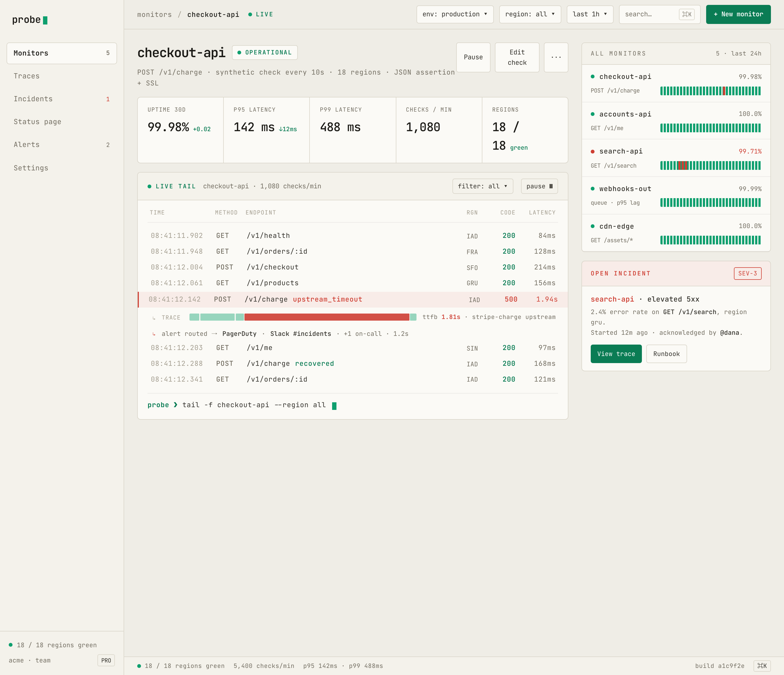Select the /v1/me log row
This screenshot has height=675, width=784.
point(353,348)
